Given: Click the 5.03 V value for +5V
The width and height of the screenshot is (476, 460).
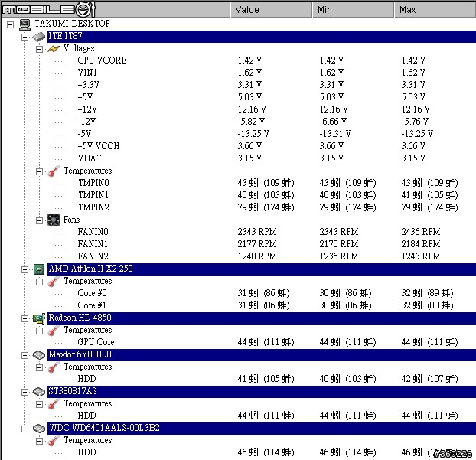Looking at the screenshot, I should coord(249,97).
